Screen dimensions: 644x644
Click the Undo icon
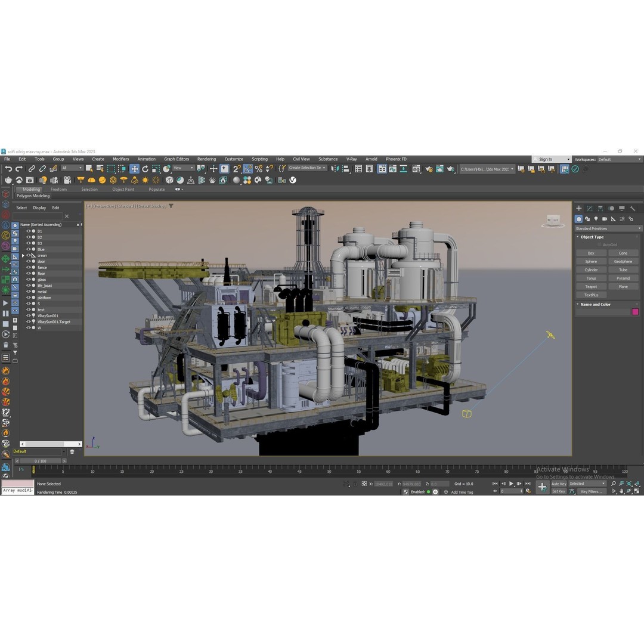[8, 169]
